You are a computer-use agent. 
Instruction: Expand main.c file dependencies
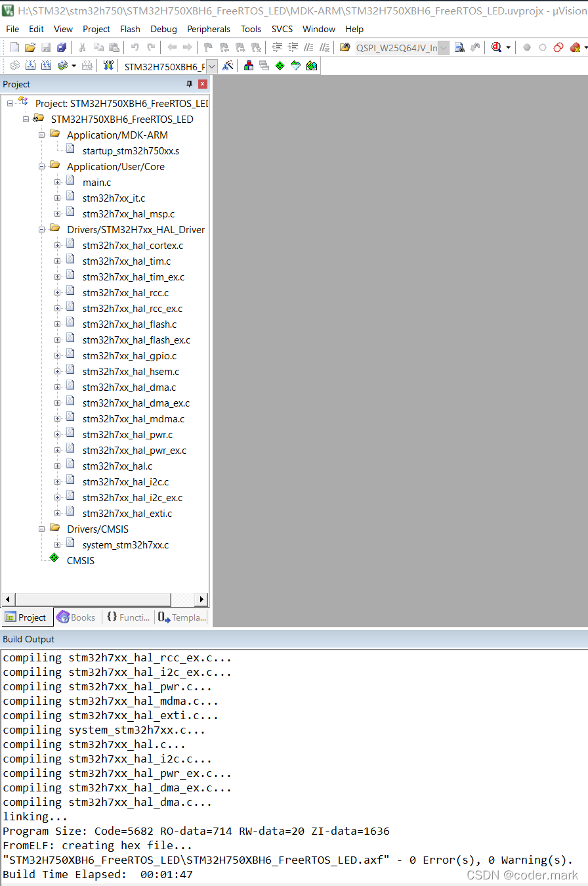58,183
